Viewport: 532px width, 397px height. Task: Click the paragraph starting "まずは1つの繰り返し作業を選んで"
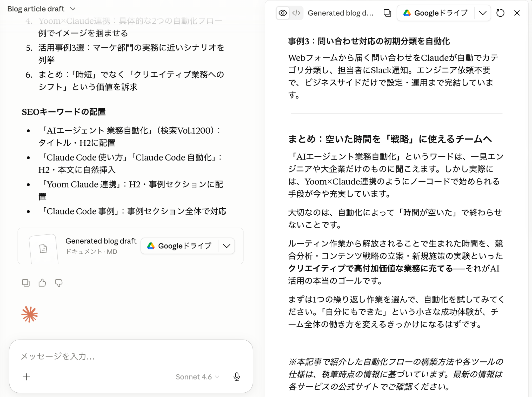tap(396, 312)
